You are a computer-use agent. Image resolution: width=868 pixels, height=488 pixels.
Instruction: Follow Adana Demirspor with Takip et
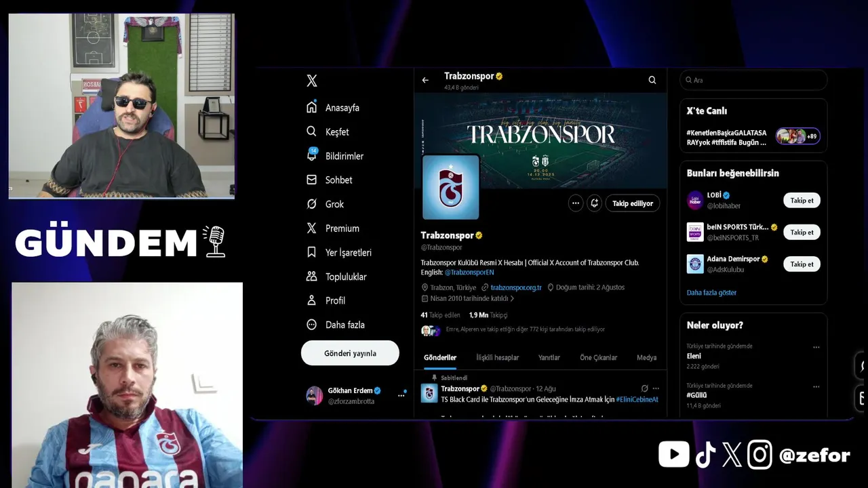(x=802, y=264)
